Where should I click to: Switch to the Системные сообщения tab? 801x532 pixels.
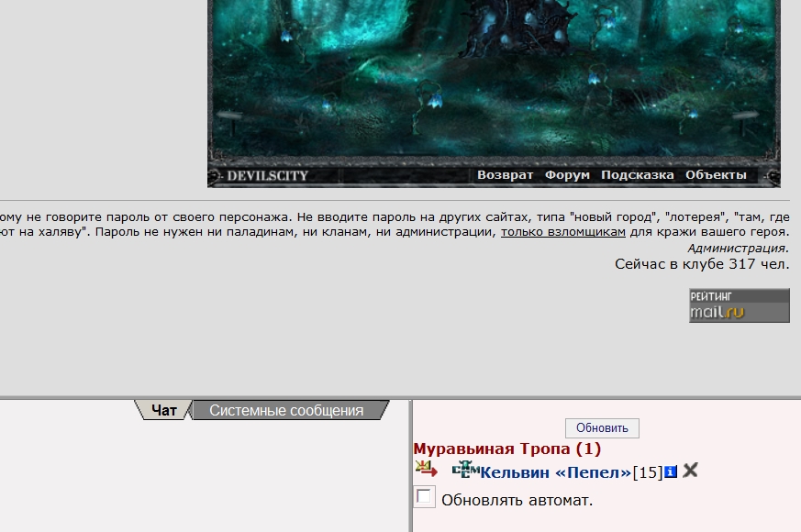pyautogui.click(x=286, y=411)
